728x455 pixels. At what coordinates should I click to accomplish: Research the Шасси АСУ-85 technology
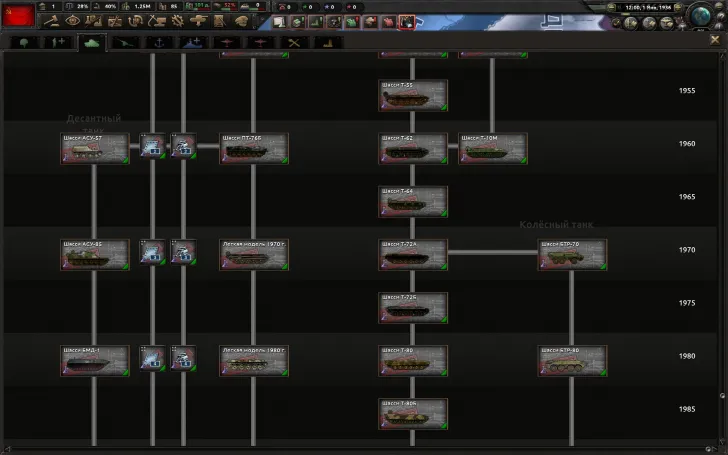click(95, 254)
